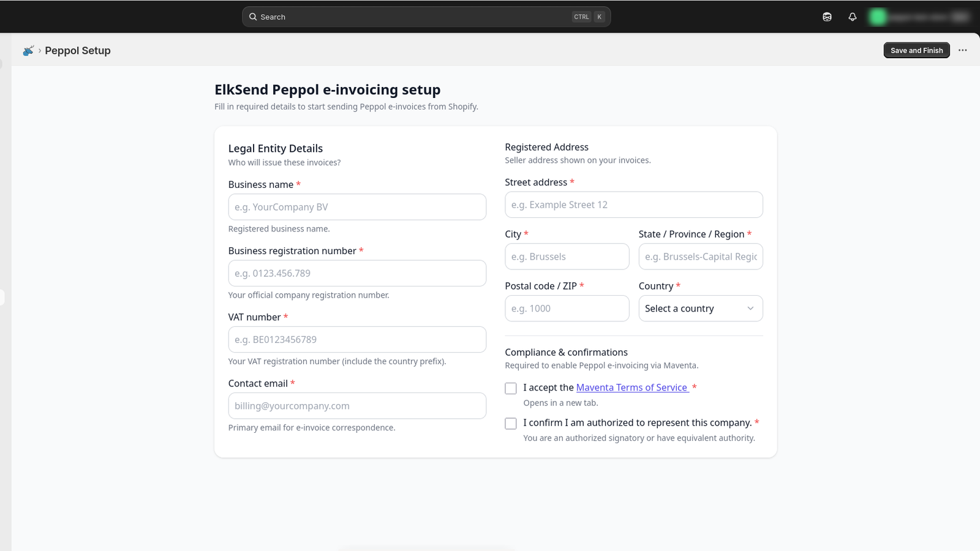Click the 'Compliance & confirmations' heading
This screenshot has width=980, height=551.
point(566,352)
